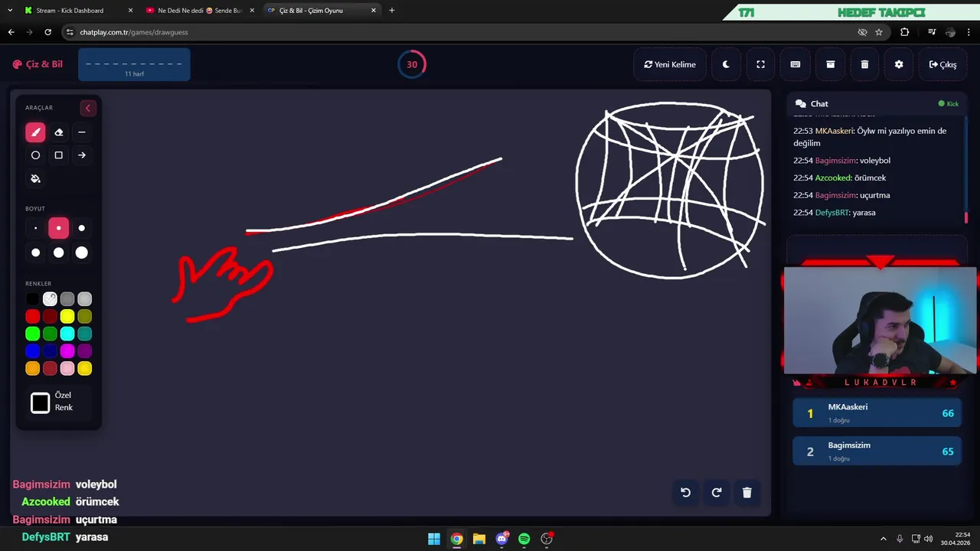Click Chrome icon in taskbar
Screen dimensions: 980x551
point(456,539)
